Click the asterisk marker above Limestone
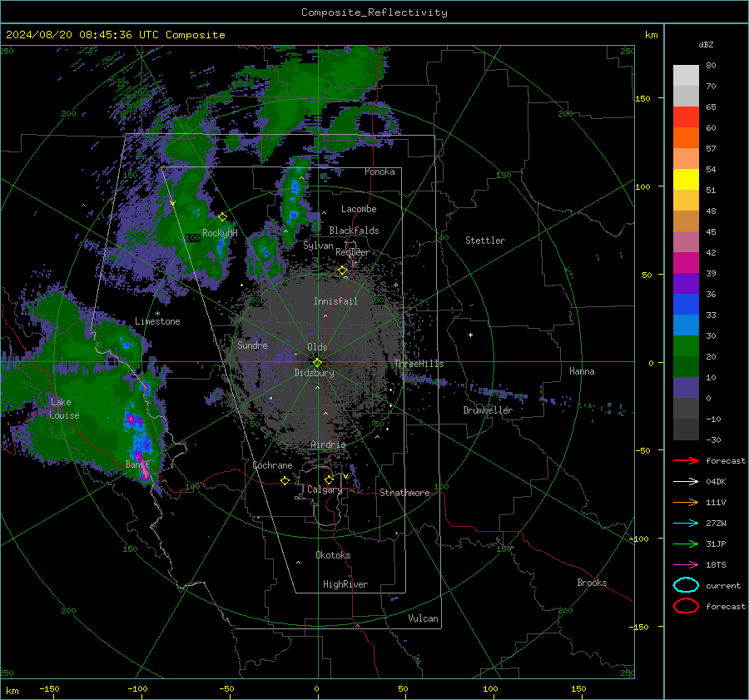749x700 pixels. click(157, 314)
